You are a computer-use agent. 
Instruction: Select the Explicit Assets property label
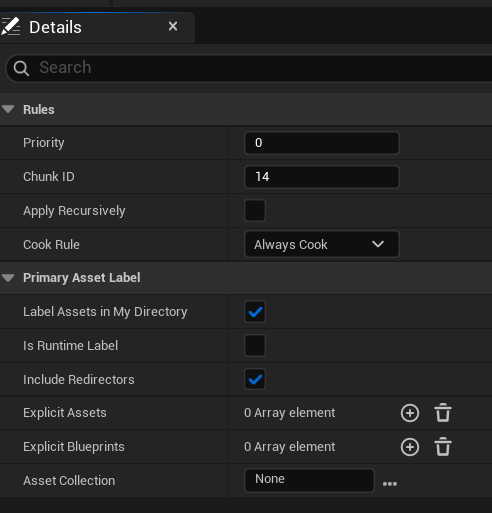click(x=65, y=413)
